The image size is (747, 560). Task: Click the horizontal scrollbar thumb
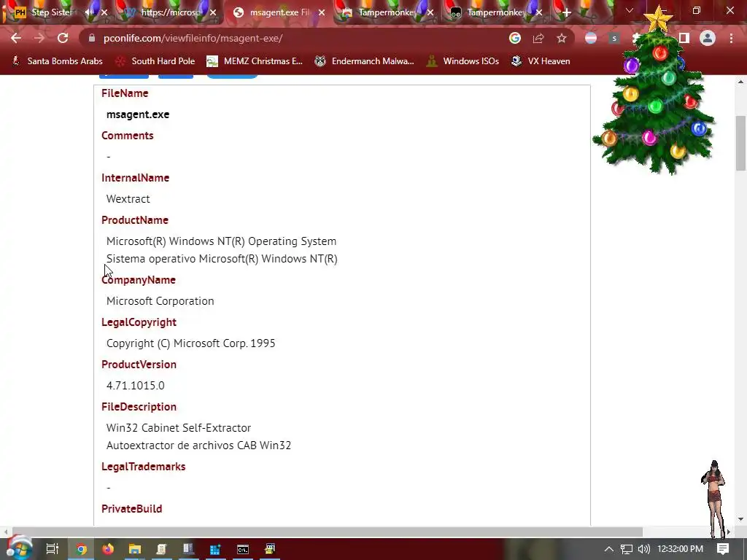tap(328, 532)
